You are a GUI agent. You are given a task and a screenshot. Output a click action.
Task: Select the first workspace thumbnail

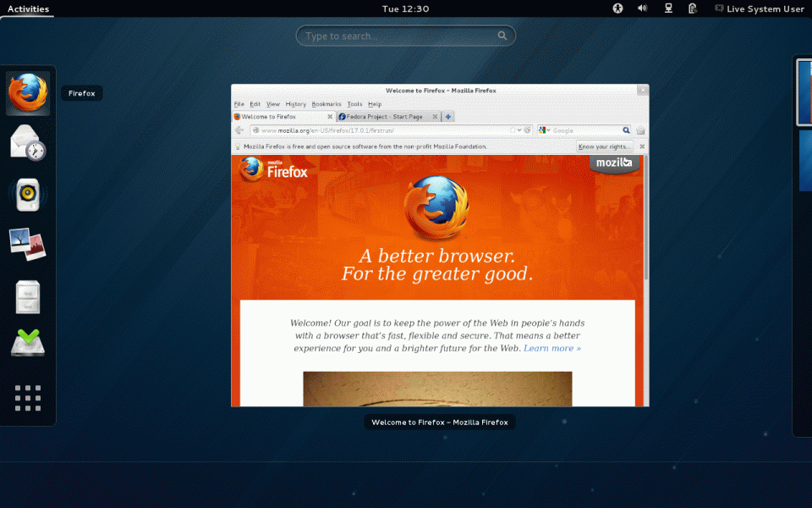click(x=804, y=92)
